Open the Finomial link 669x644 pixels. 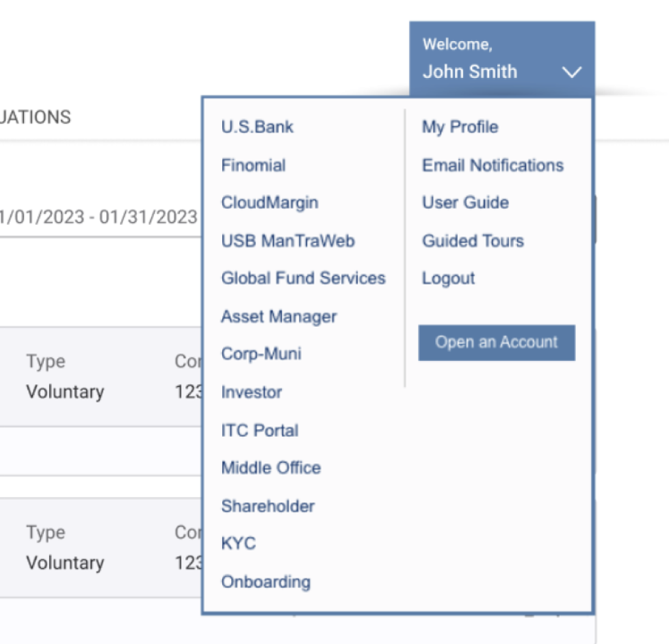click(x=253, y=165)
